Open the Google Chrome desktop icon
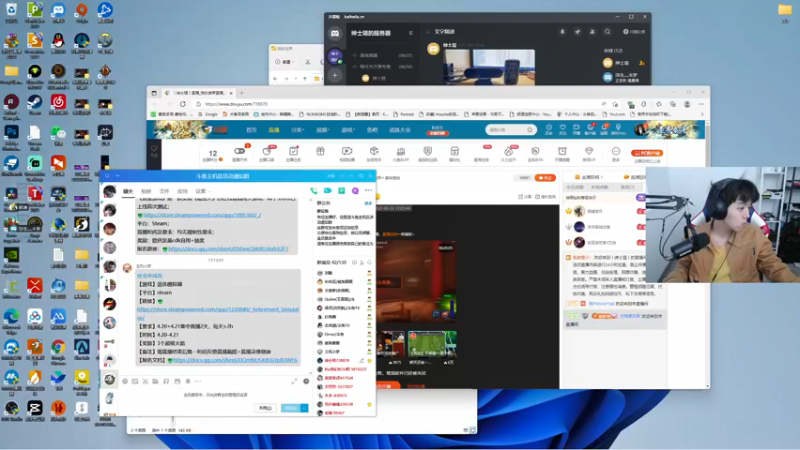 coord(58,347)
